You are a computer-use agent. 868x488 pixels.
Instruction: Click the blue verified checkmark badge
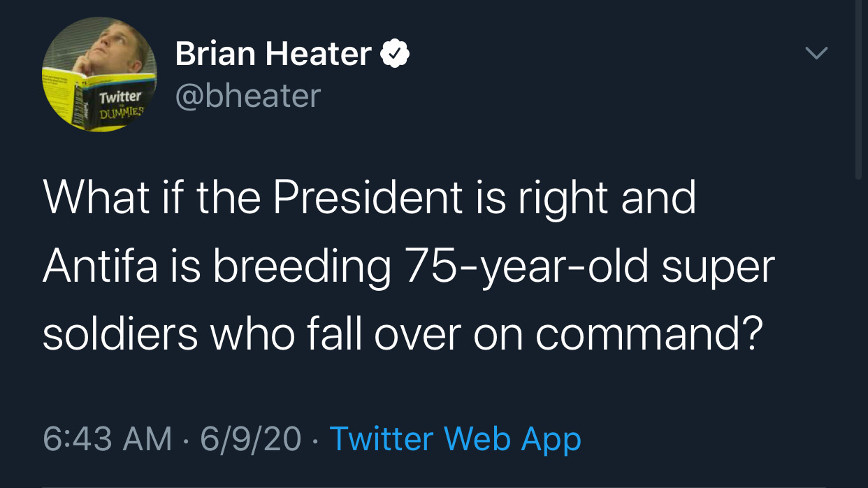coord(395,54)
